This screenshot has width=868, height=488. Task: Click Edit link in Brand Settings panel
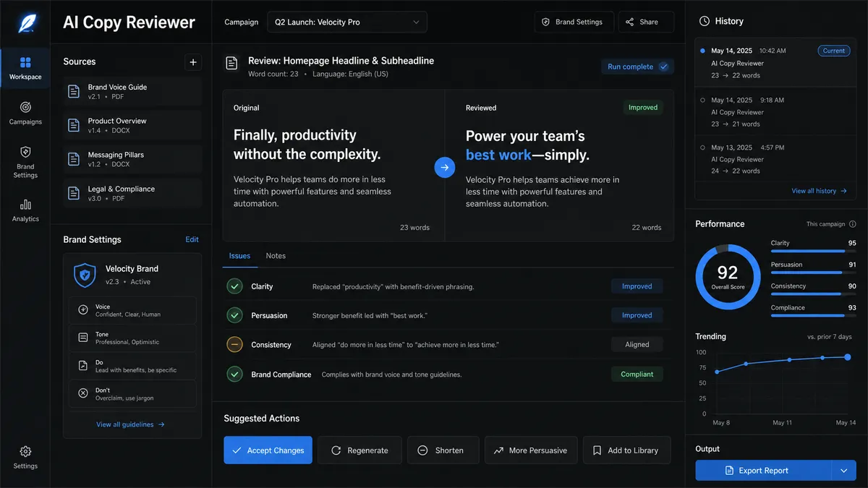192,239
